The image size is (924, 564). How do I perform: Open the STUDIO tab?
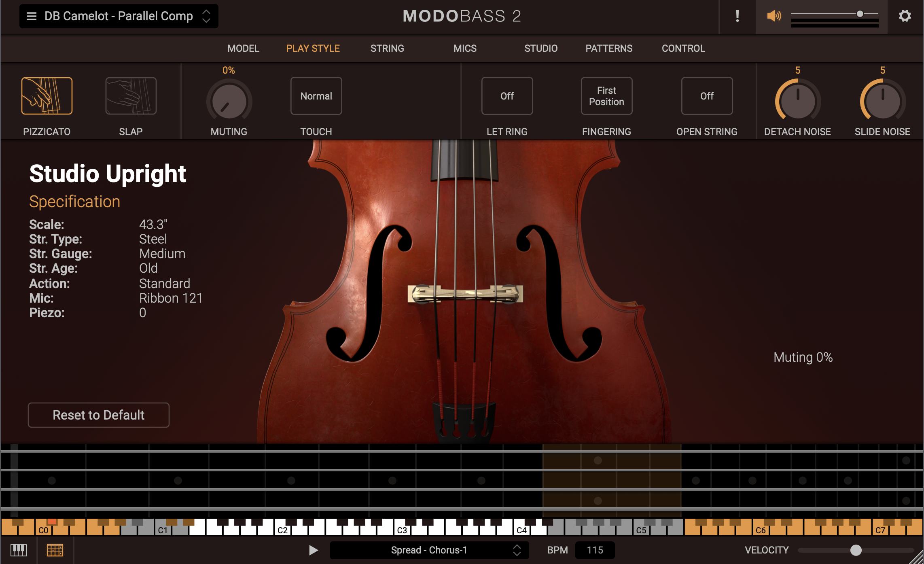[x=540, y=49]
